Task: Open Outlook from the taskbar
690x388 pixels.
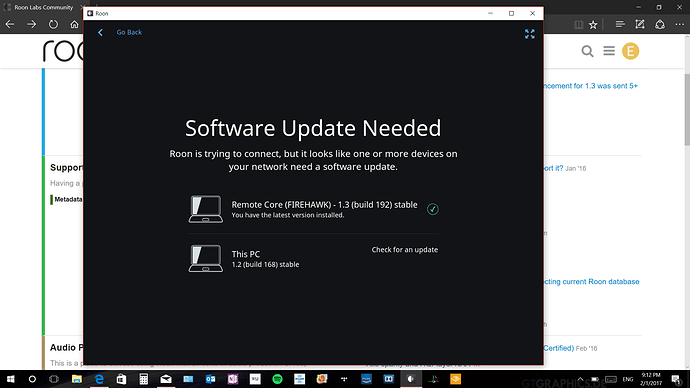Action: pyautogui.click(x=210, y=379)
